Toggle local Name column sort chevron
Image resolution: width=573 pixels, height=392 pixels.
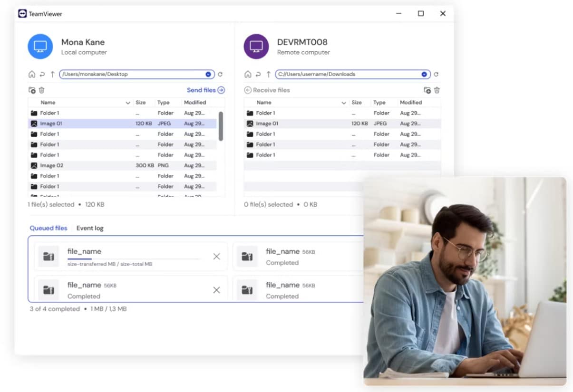[x=127, y=103]
